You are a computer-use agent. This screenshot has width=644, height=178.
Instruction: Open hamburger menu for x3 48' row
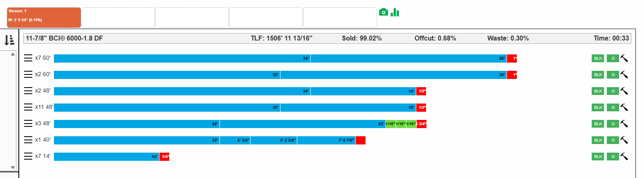pyautogui.click(x=28, y=124)
